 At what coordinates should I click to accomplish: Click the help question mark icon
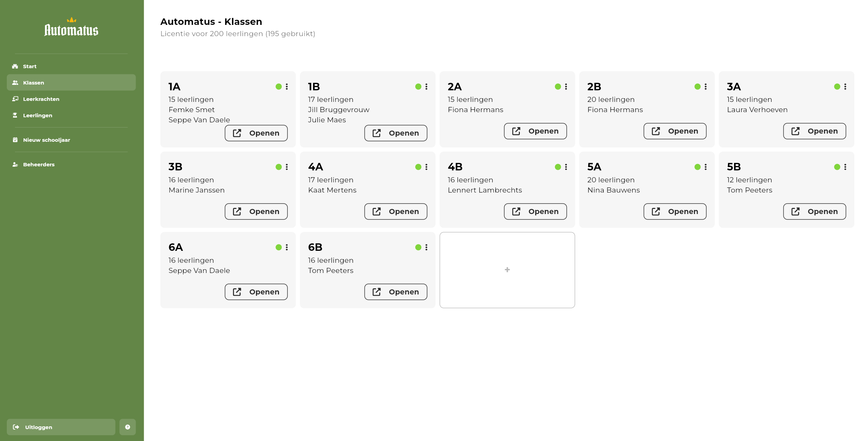tap(127, 427)
